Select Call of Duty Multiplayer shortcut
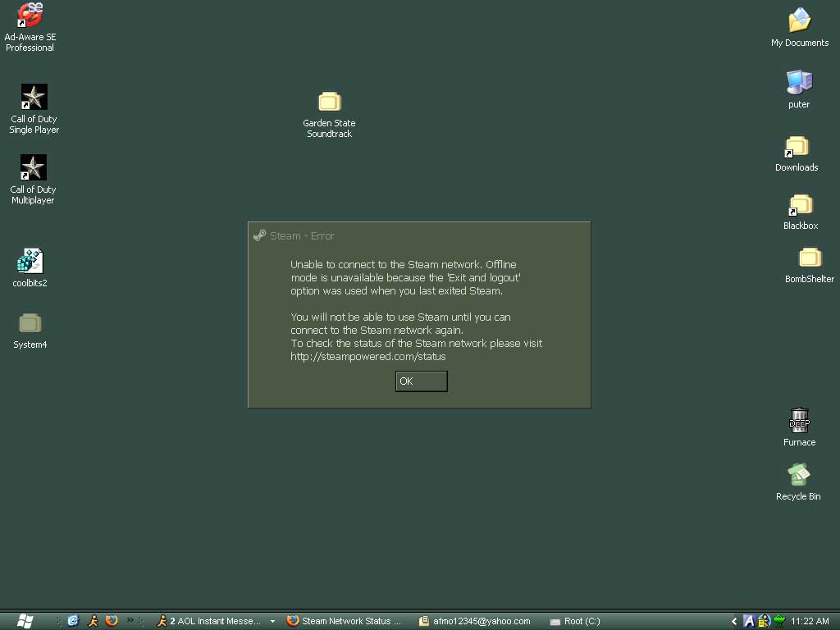 pos(33,180)
